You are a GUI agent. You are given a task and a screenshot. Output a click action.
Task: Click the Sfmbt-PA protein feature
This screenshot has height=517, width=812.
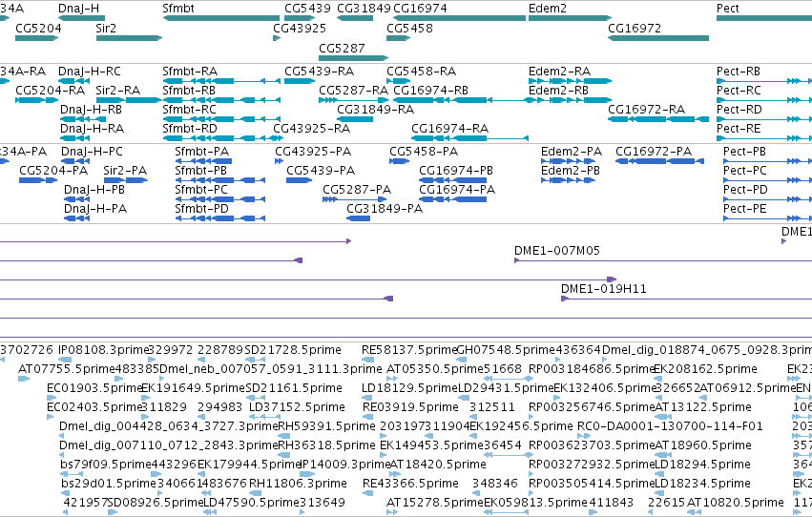(x=203, y=161)
